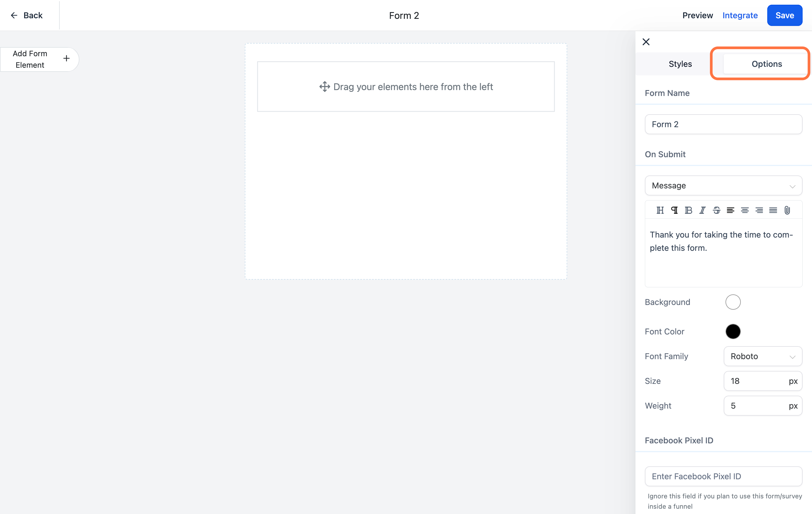Viewport: 812px width, 514px height.
Task: Close the options side panel
Action: coord(646,42)
